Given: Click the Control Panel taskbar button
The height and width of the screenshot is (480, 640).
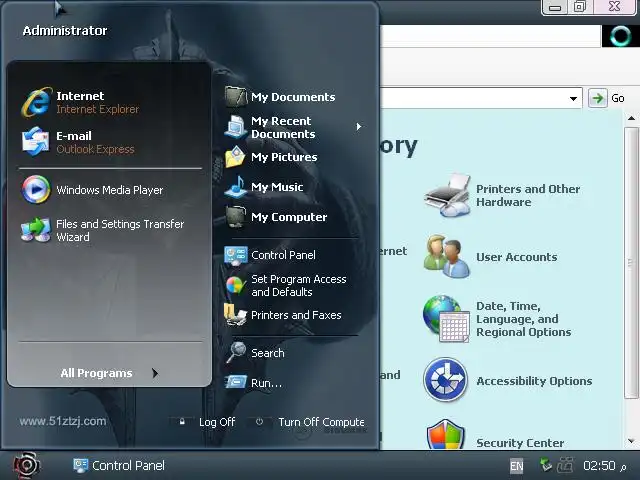Looking at the screenshot, I should pos(119,466).
